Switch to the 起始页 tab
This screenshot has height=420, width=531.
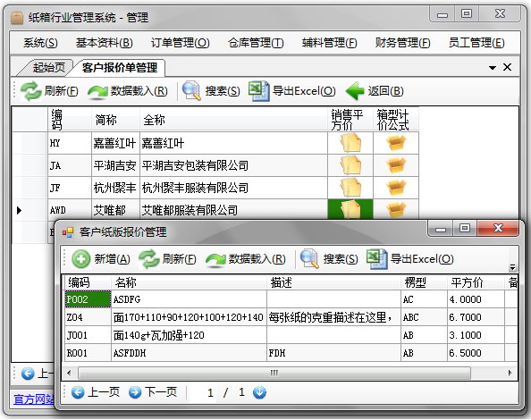49,68
